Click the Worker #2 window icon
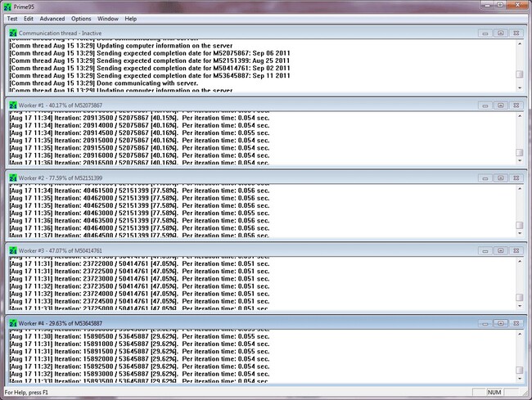532x400 pixels. pyautogui.click(x=13, y=178)
